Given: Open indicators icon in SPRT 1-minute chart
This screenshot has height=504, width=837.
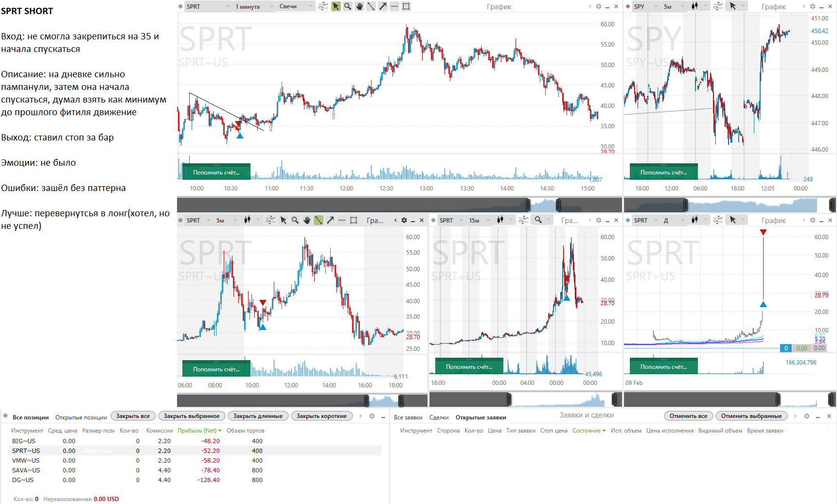Looking at the screenshot, I should [x=323, y=6].
